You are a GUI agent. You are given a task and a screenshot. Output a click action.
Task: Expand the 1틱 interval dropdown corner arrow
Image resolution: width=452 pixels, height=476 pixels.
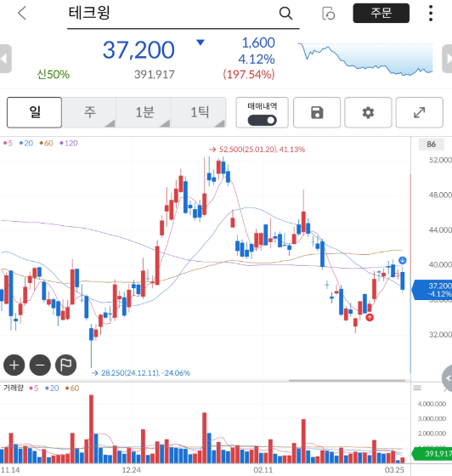[x=220, y=123]
